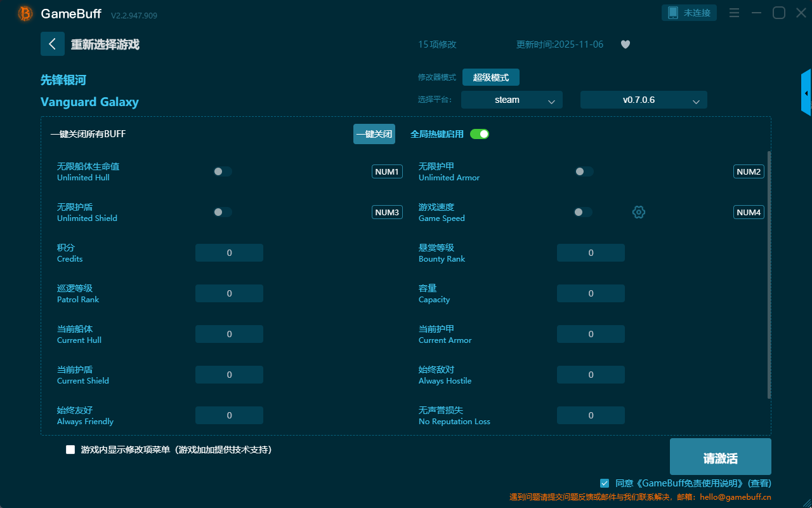Disable the global hotkey toggle
The image size is (812, 508).
(x=480, y=134)
